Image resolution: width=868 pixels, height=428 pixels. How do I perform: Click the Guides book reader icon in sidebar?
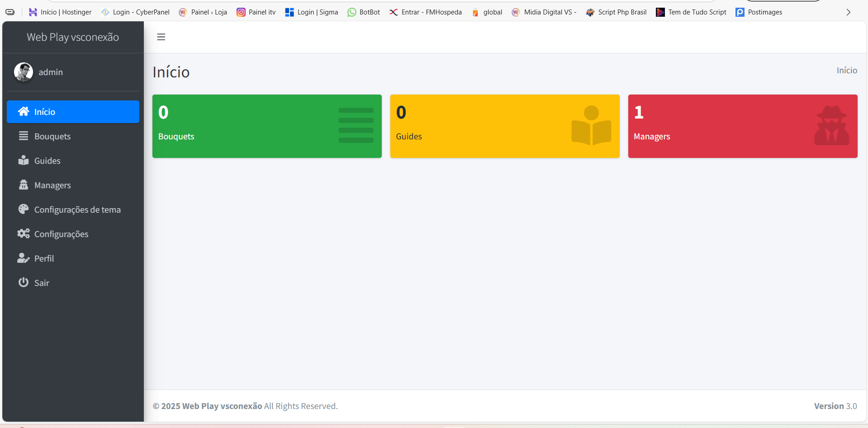click(x=24, y=161)
